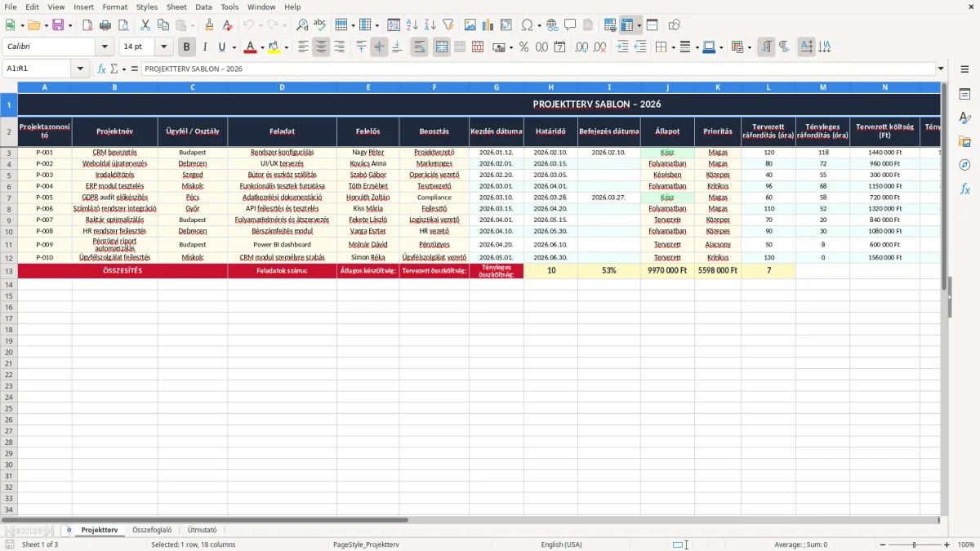Insert an image
This screenshot has height=551, width=980.
point(470,25)
